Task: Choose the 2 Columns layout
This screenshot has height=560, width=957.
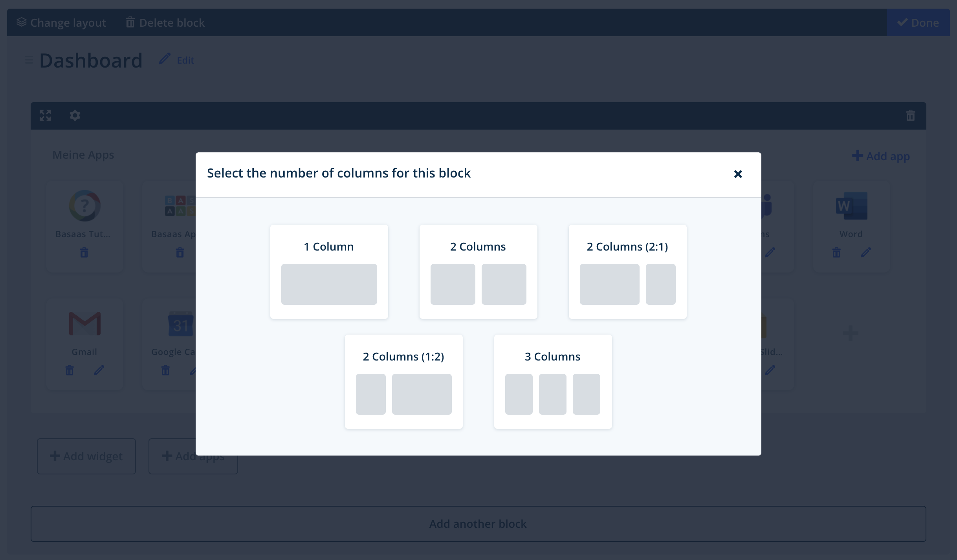Action: (478, 272)
